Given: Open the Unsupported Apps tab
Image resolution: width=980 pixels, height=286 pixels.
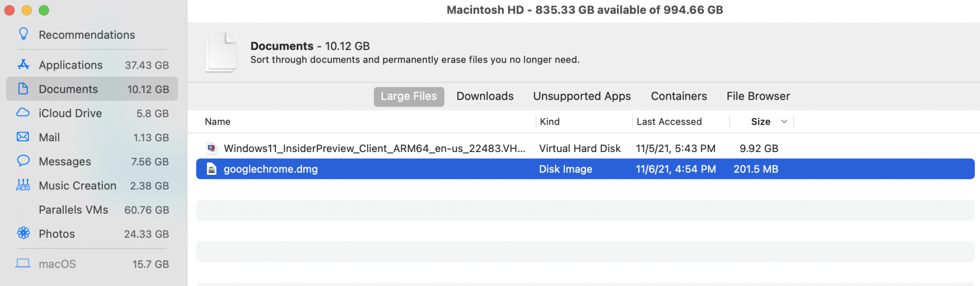Looking at the screenshot, I should point(582,96).
